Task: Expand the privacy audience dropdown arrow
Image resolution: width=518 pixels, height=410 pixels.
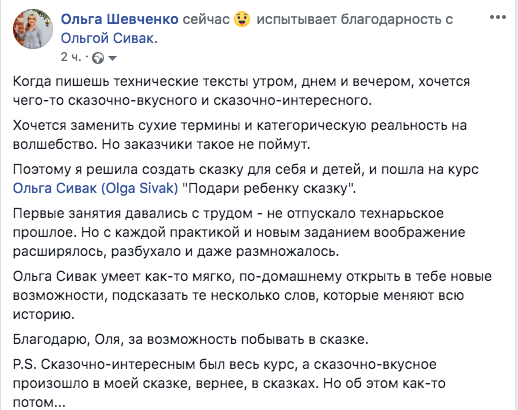Action: click(113, 58)
